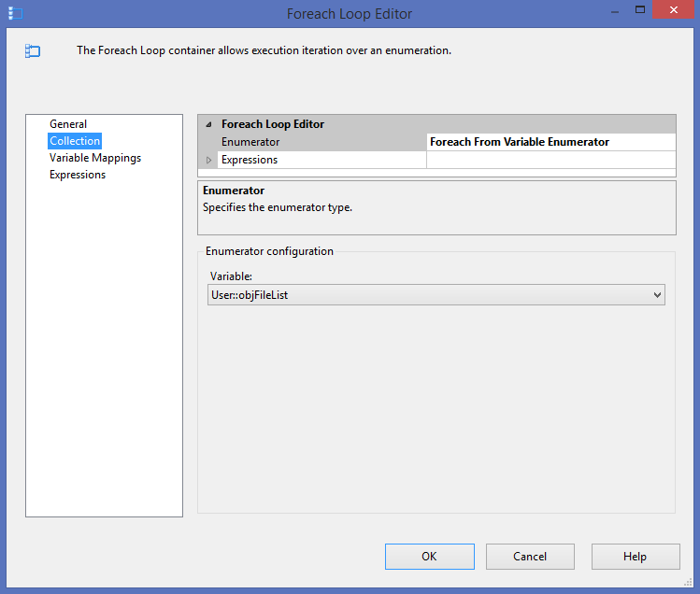Screen dimensions: 700x594
Task: Click the Variable dropdown arrow button
Action: pos(657,295)
